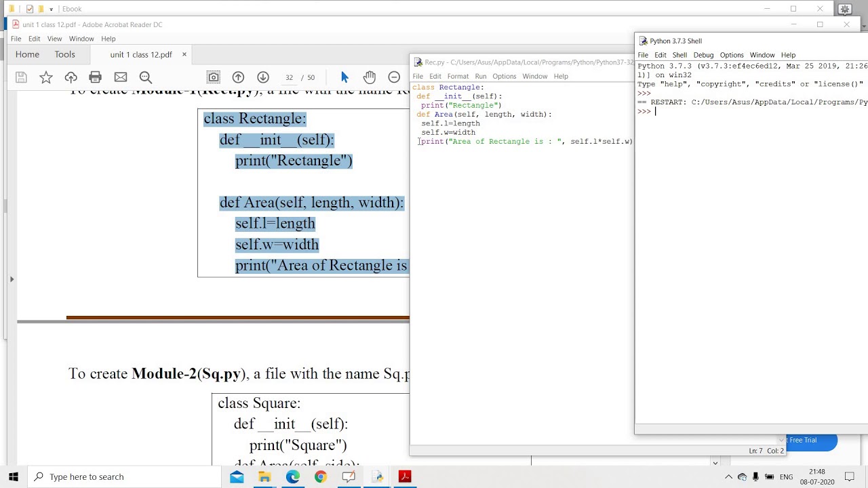Click the Print file icon in Acrobat
Image resolution: width=868 pixels, height=488 pixels.
click(x=96, y=77)
